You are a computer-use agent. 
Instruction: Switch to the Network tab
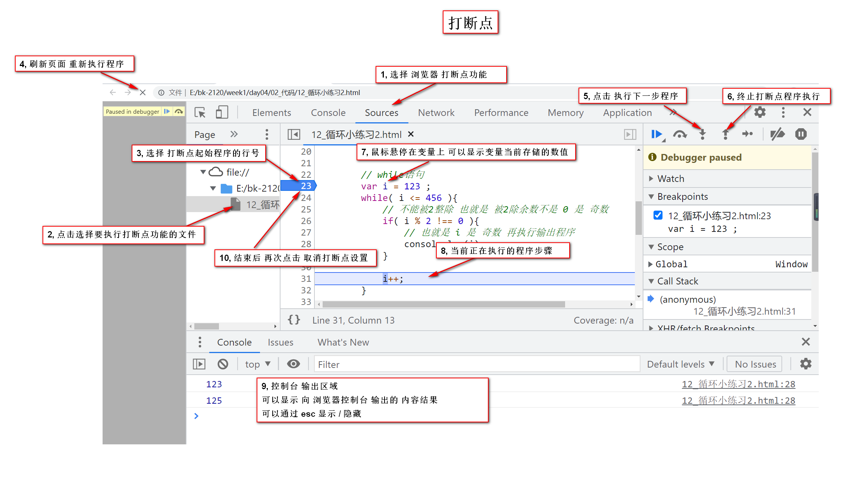pyautogui.click(x=436, y=113)
